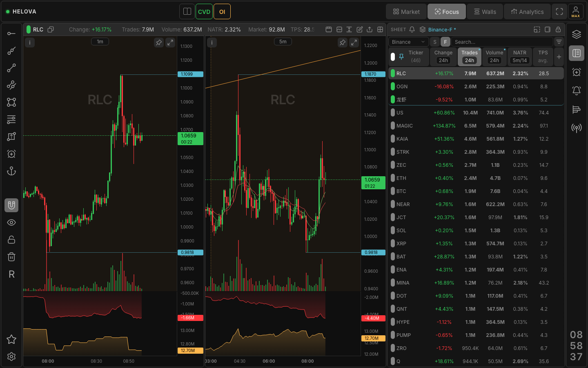Switch to the Walls tab

click(x=485, y=11)
